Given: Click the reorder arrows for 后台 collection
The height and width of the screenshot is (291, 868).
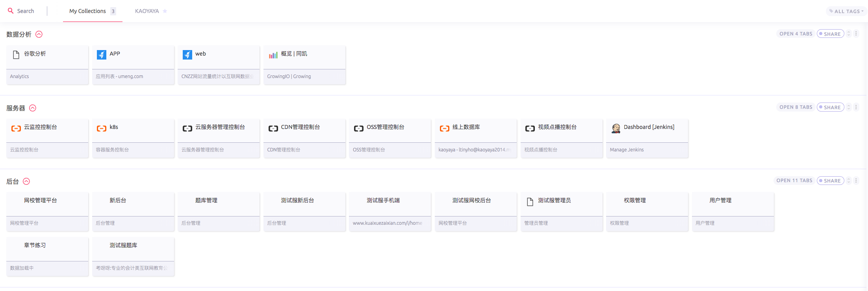Looking at the screenshot, I should click(849, 181).
